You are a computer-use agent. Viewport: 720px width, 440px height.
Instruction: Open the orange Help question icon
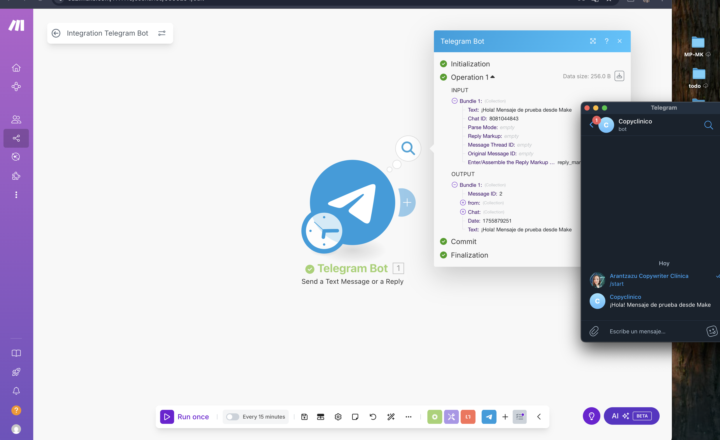click(16, 410)
